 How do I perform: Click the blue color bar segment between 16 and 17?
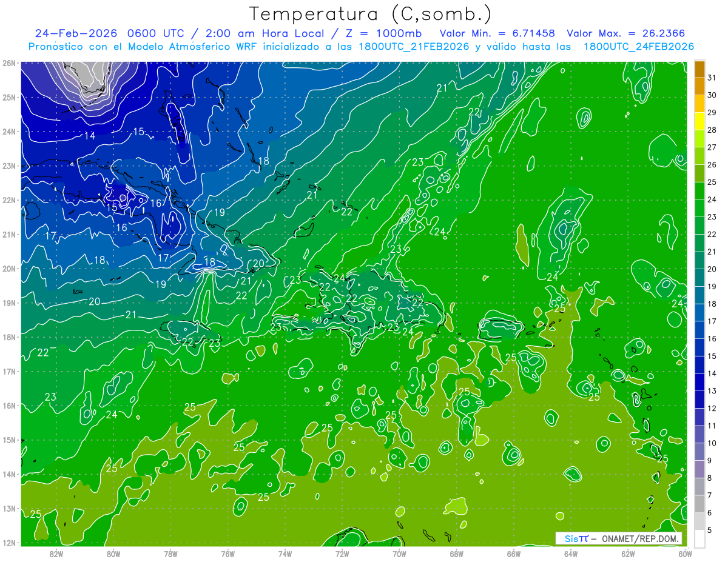point(699,330)
